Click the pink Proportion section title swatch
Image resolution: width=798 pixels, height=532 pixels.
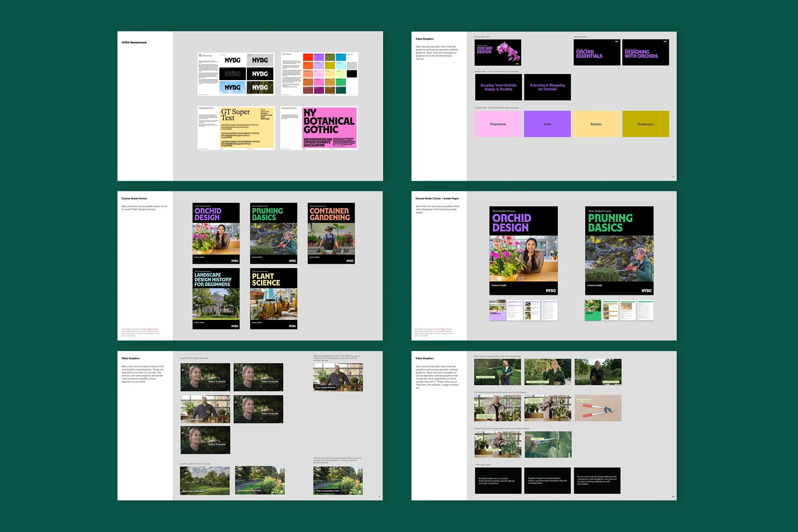(497, 124)
